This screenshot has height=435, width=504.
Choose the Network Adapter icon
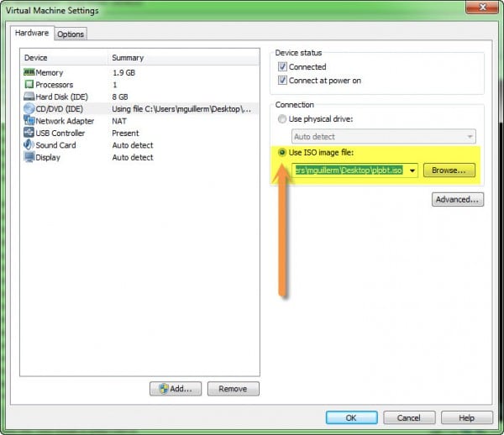(29, 121)
